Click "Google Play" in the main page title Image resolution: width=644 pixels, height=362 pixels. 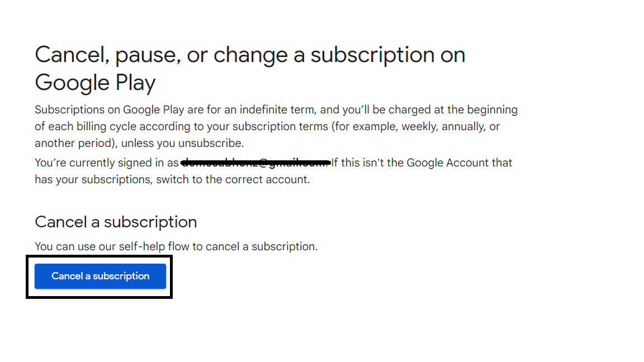95,83
